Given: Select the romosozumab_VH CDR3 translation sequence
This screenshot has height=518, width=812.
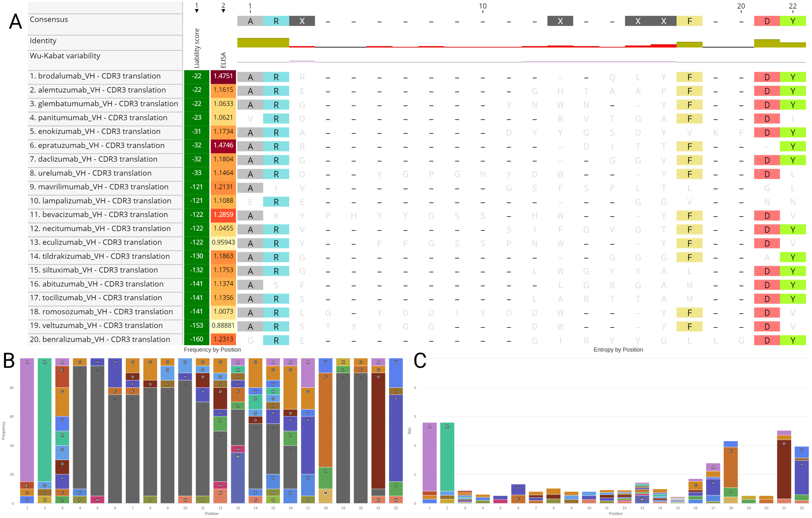Looking at the screenshot, I should (101, 312).
